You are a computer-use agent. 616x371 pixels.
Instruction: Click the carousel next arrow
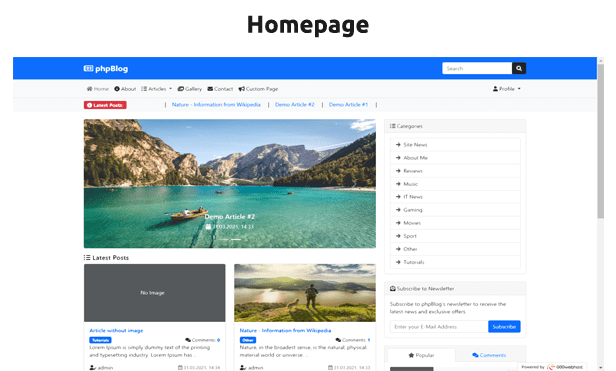[x=354, y=184]
